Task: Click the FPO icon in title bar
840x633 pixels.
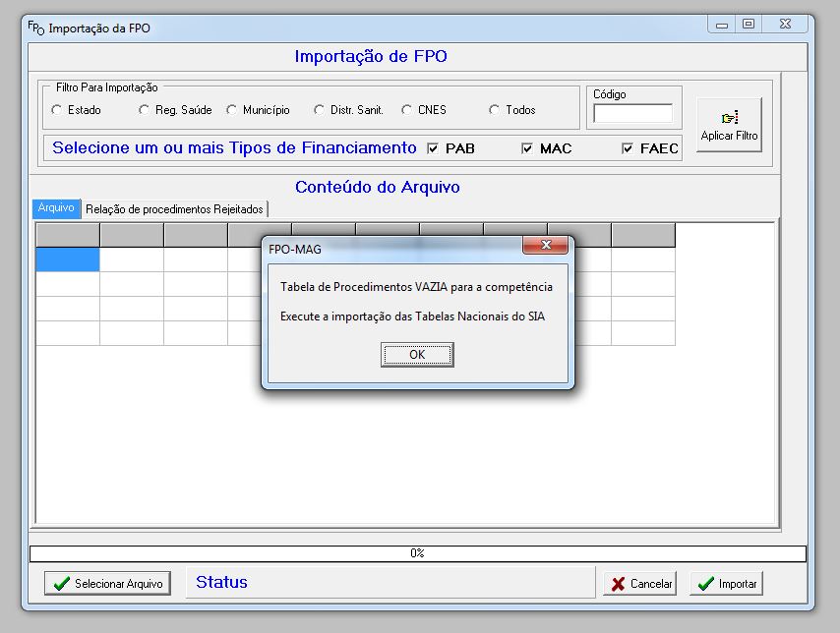Action: 35,28
